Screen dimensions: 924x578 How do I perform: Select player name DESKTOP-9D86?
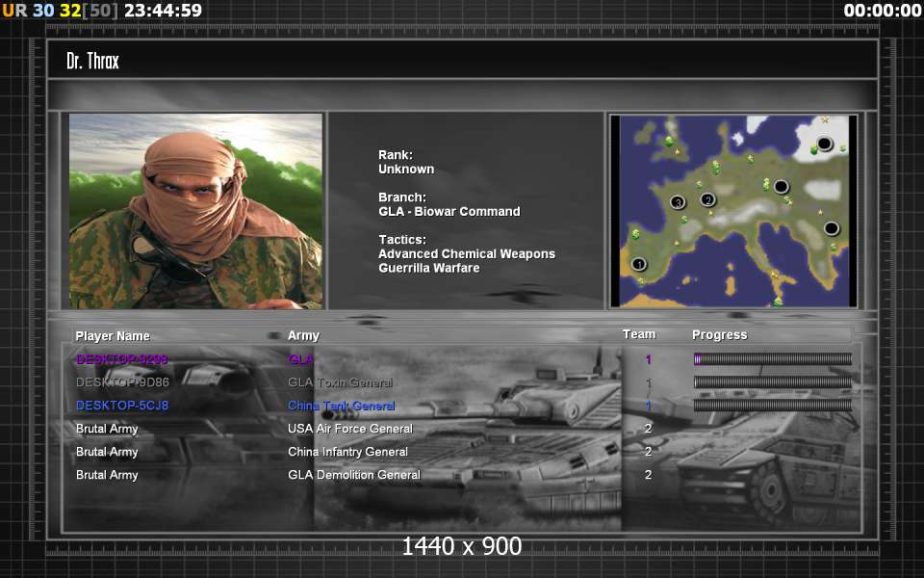122,382
